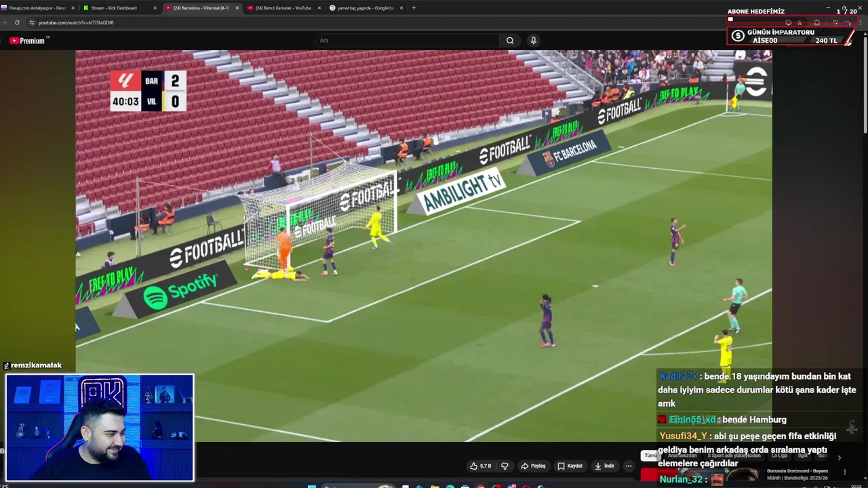Close the Stream - Kick Dashboard tab
This screenshot has width=868, height=488.
coord(155,8)
